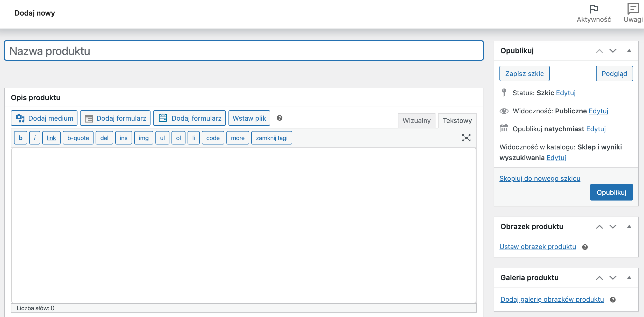Edit Opublikuj natychmiast schedule
Screen dimensions: 644x317
pyautogui.click(x=596, y=129)
